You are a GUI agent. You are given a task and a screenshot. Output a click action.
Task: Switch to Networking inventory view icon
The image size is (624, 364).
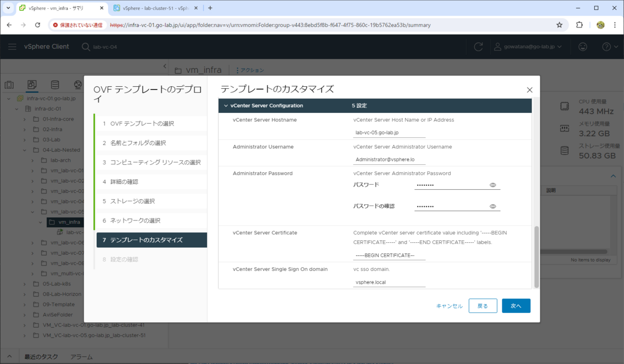(x=77, y=85)
